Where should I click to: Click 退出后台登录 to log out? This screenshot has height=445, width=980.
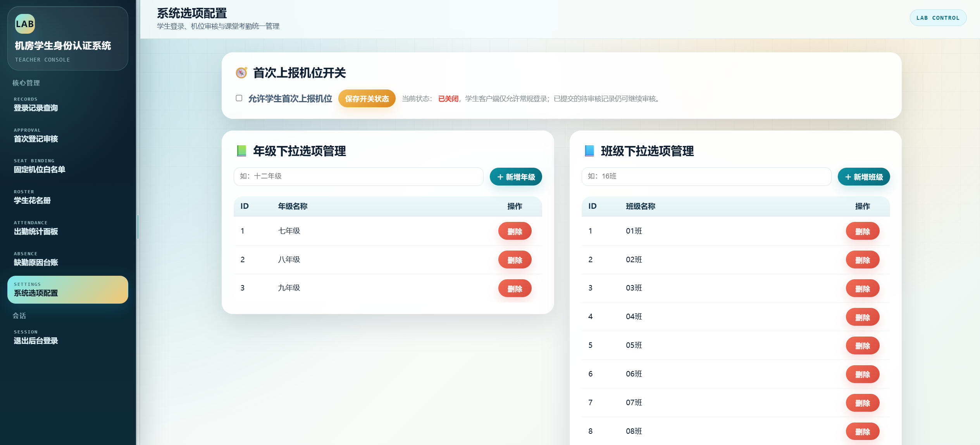[67, 337]
